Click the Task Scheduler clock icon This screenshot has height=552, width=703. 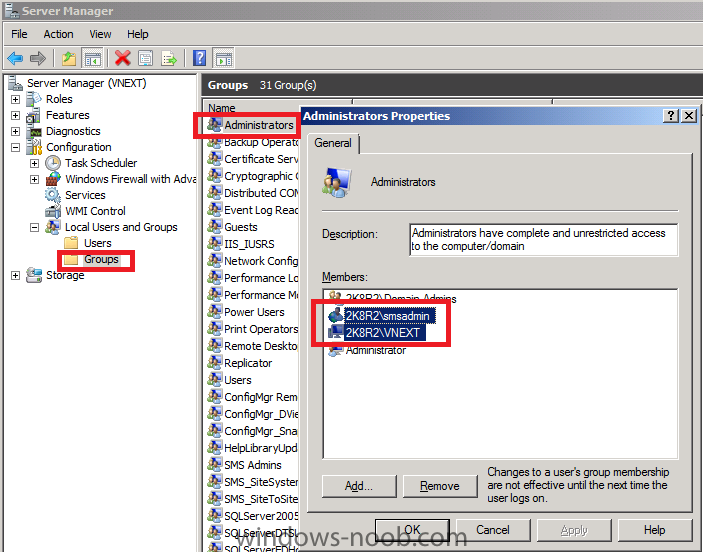53,163
